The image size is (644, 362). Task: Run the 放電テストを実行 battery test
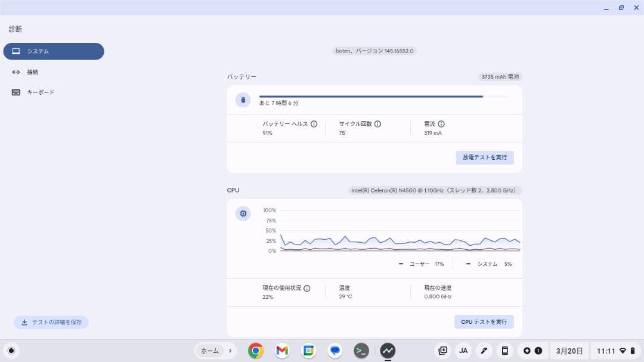pos(484,157)
